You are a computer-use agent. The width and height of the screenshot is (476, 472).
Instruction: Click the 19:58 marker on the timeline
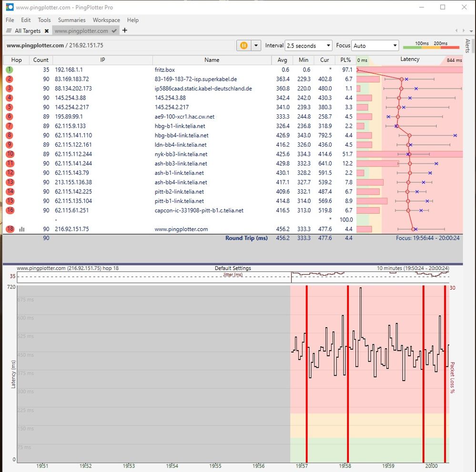point(345,466)
